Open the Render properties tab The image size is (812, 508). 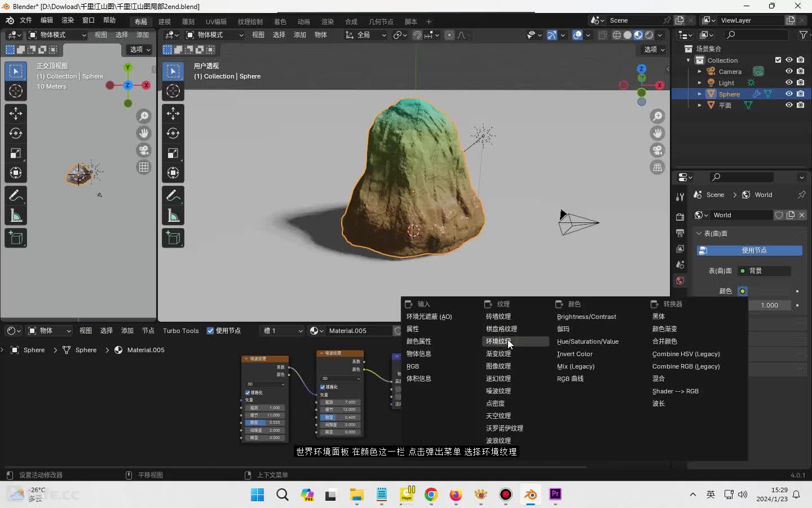click(680, 217)
